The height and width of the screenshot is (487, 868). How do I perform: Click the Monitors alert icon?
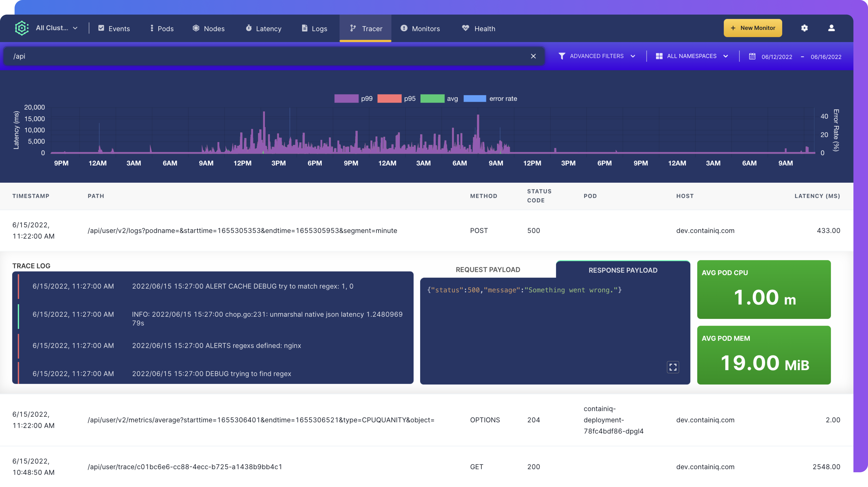(x=404, y=28)
